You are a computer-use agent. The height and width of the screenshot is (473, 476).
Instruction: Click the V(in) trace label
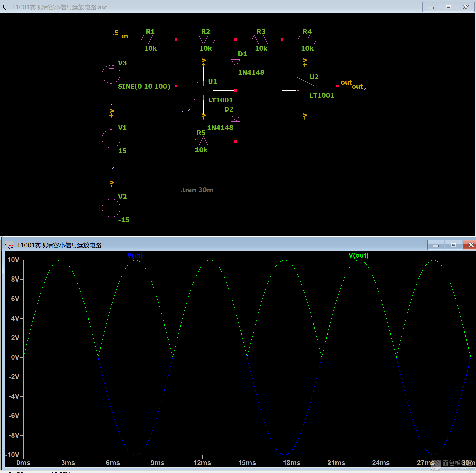pos(135,255)
